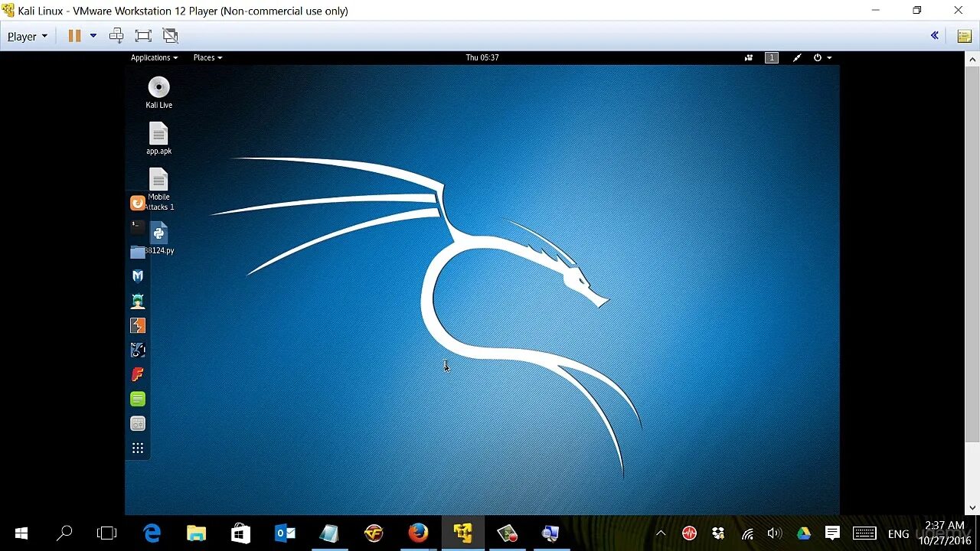
Task: Open the Kali Live disc icon on desktop
Action: pyautogui.click(x=159, y=93)
